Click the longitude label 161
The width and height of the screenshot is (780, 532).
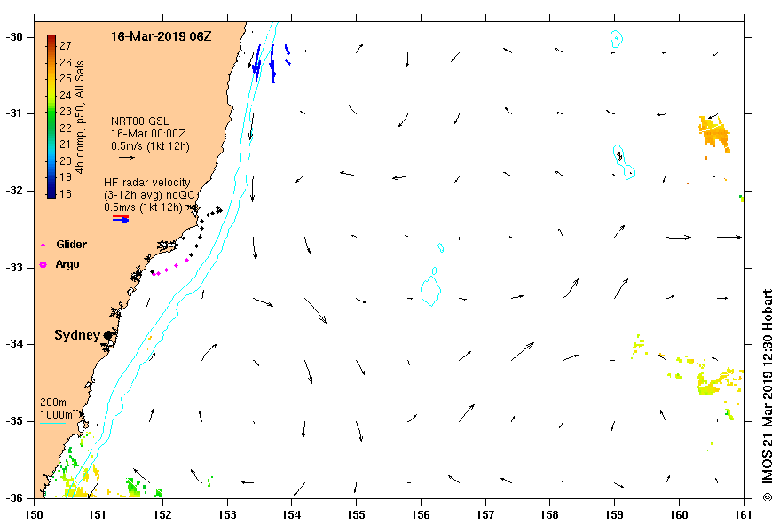tap(744, 514)
